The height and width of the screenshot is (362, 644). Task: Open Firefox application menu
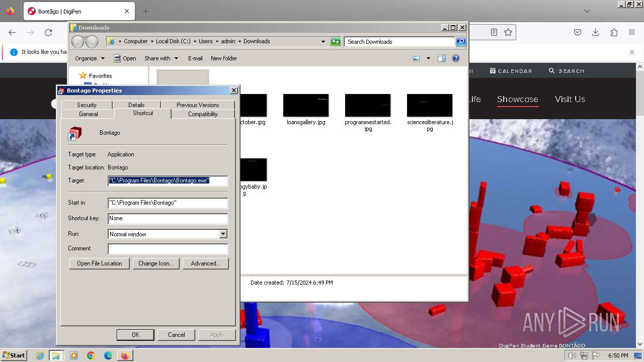click(632, 32)
